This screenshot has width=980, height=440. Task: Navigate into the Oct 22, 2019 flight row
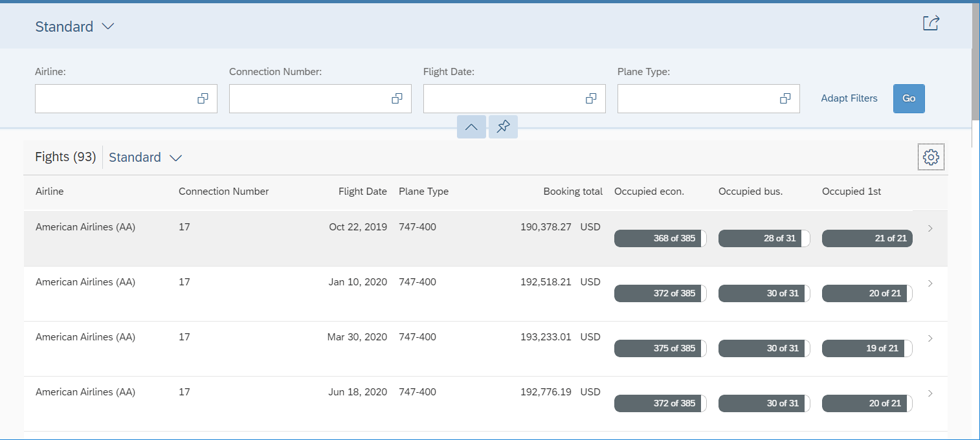coord(930,228)
